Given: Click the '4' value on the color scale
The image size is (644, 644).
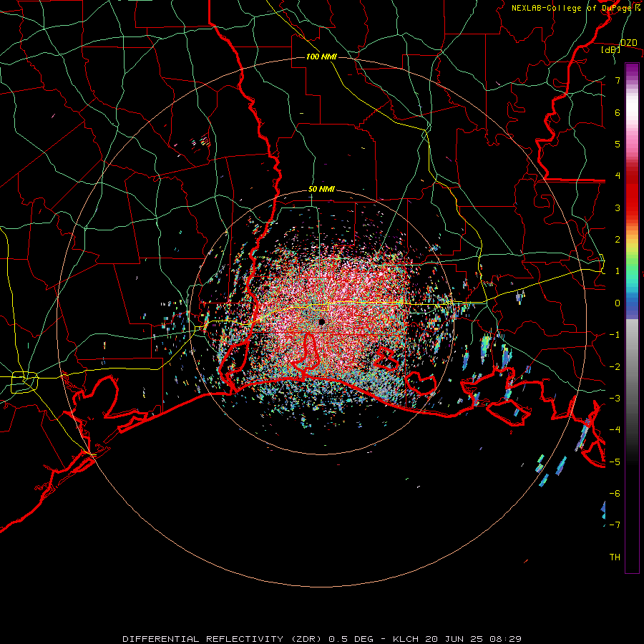Looking at the screenshot, I should coord(618,176).
